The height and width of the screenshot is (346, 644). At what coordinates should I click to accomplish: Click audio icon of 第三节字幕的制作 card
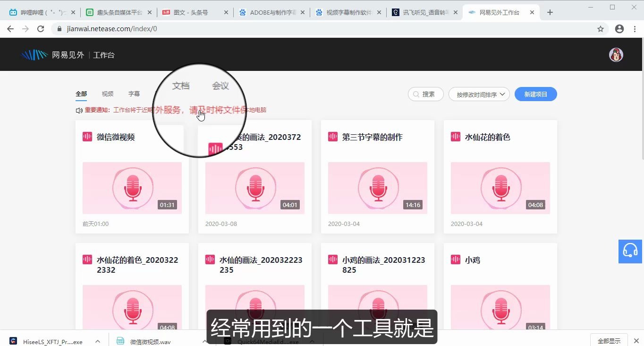click(333, 137)
